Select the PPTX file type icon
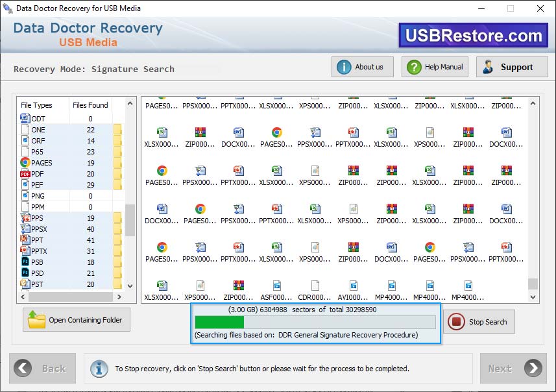The image size is (556, 392). pos(25,251)
